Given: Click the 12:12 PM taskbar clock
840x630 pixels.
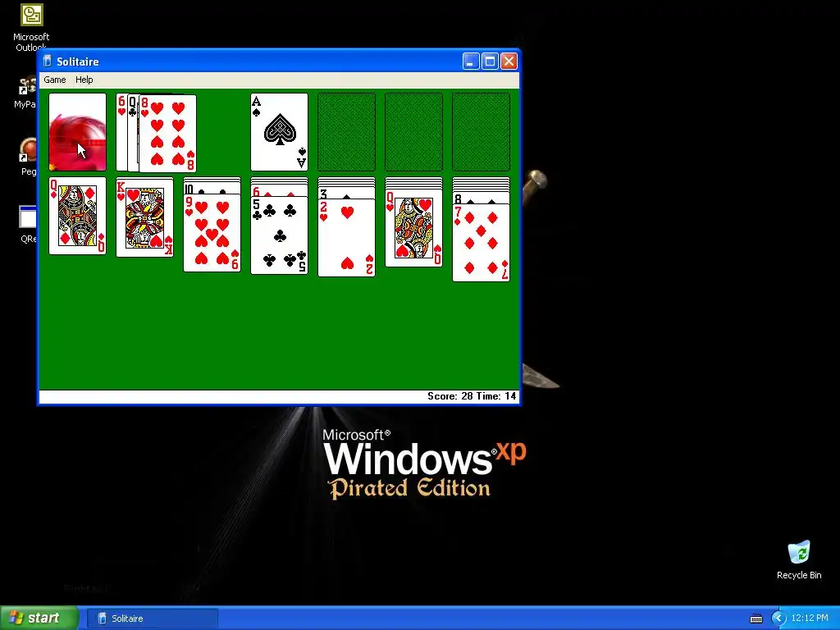Looking at the screenshot, I should coord(810,619).
